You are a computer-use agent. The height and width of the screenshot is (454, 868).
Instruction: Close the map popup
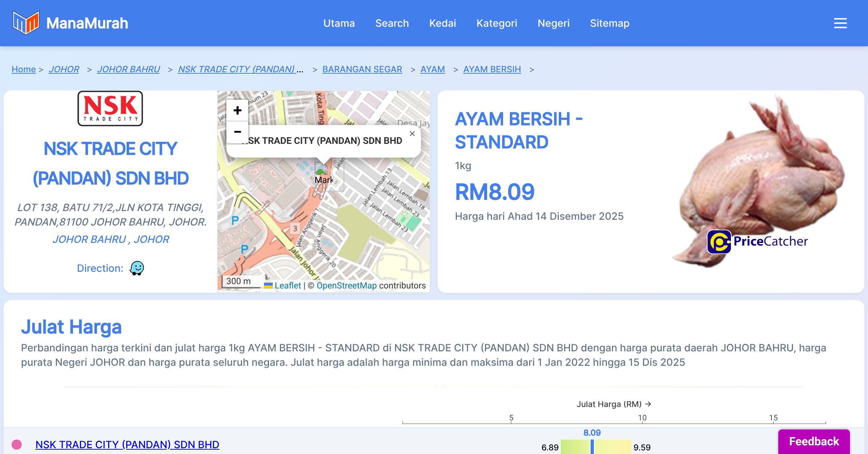[412, 134]
